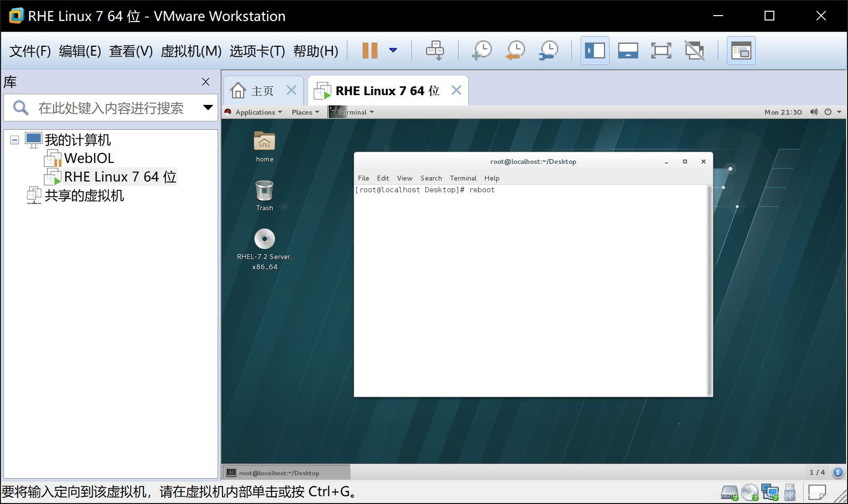Open the terminal File menu

[363, 178]
